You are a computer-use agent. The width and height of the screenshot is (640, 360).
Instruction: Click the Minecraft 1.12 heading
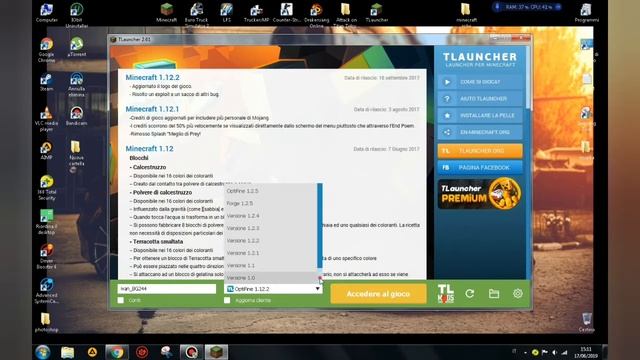(149, 149)
